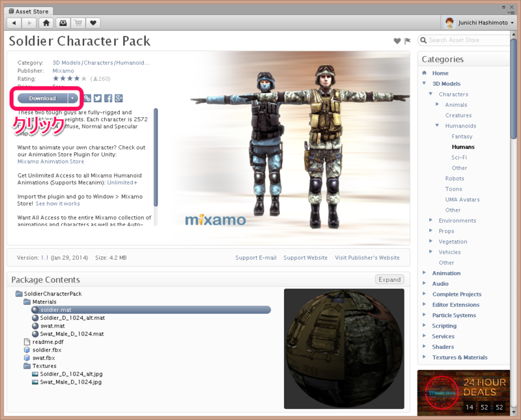Viewport: 521px width, 420px height.
Task: Open the 3D Models/Characters/Humanoid category link
Action: pos(101,63)
